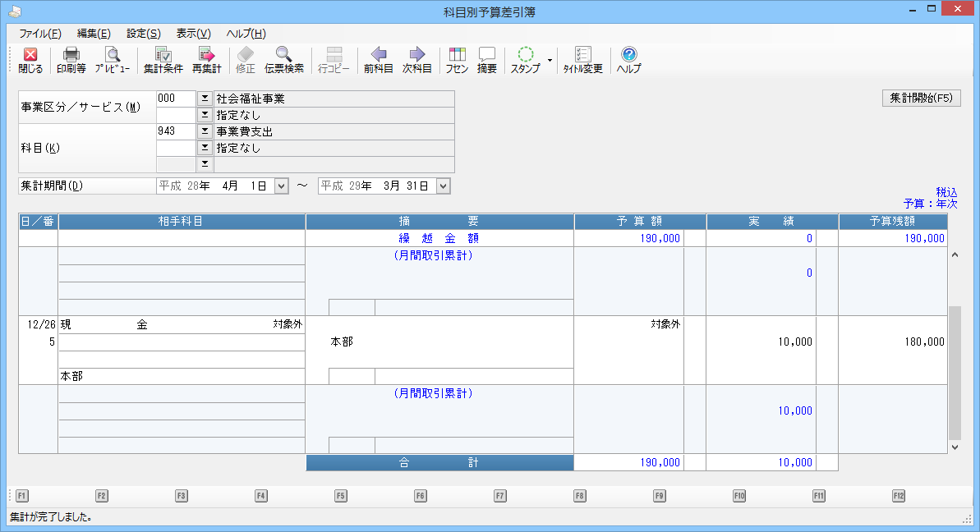
Task: Click the ヘルプ help toolbar button
Action: [x=628, y=60]
